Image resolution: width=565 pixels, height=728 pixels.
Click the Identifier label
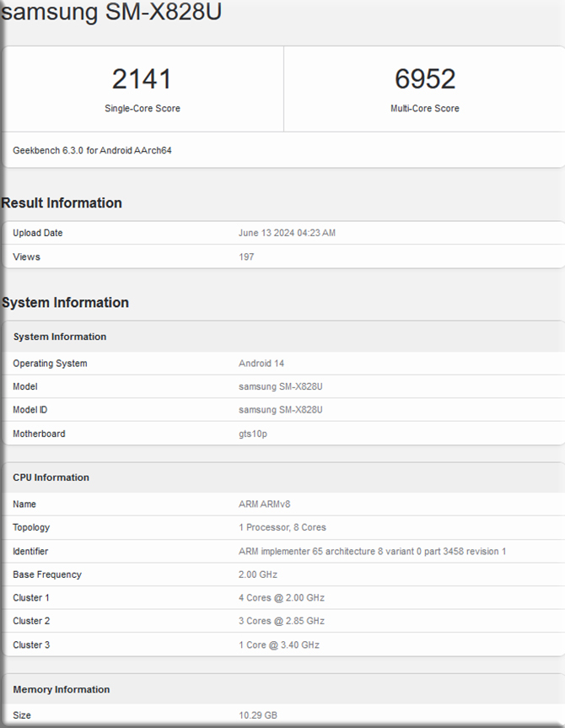(x=30, y=552)
